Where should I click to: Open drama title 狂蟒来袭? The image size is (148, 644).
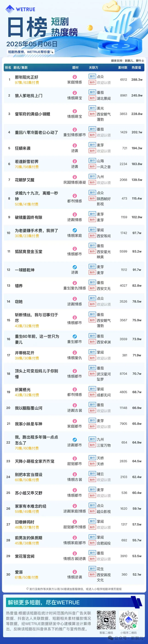tap(23, 148)
